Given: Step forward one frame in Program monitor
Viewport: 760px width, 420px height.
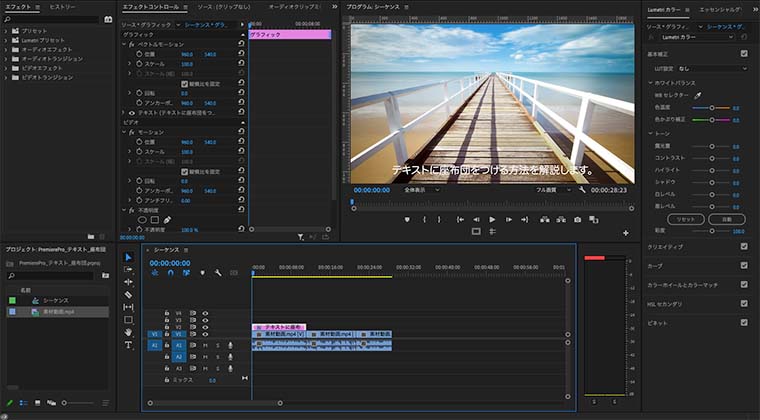Looking at the screenshot, I should [x=508, y=219].
